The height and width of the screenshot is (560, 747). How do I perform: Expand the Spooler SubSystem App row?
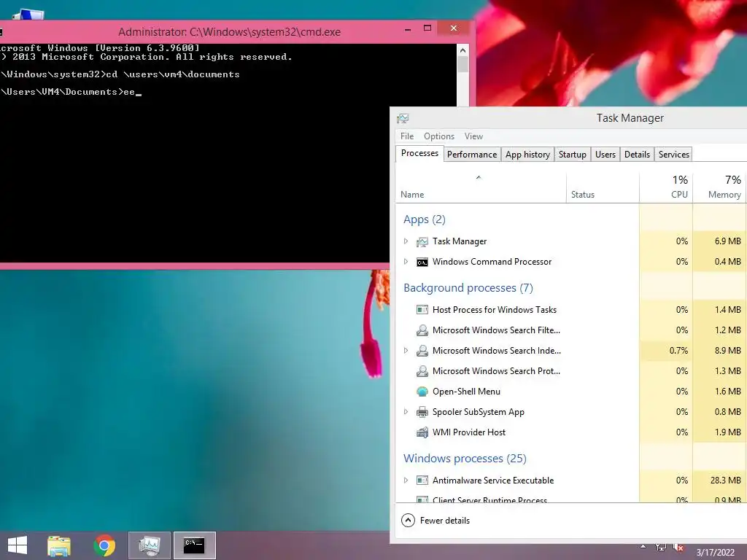406,412
